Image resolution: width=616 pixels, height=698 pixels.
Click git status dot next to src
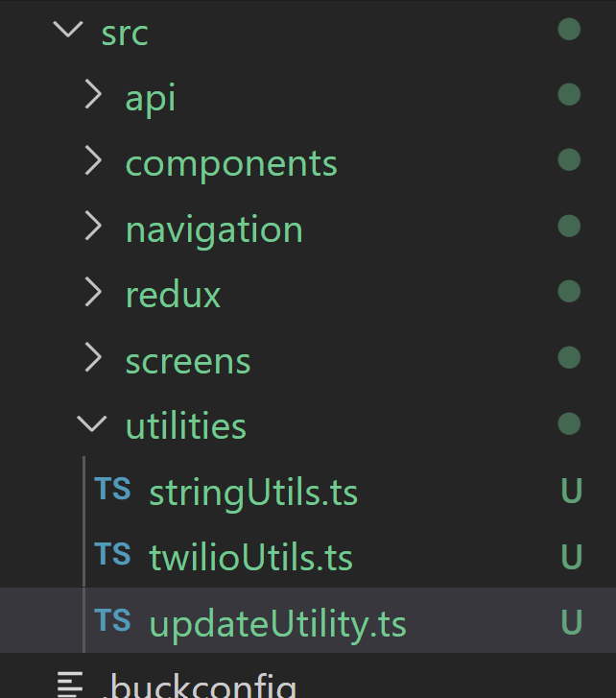pos(569,30)
